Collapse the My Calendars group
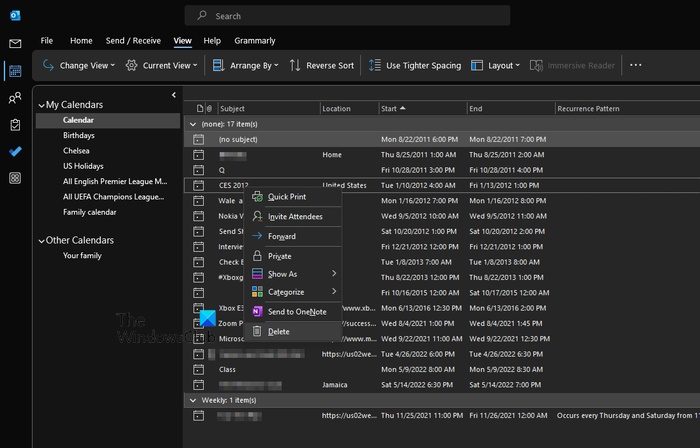 41,105
